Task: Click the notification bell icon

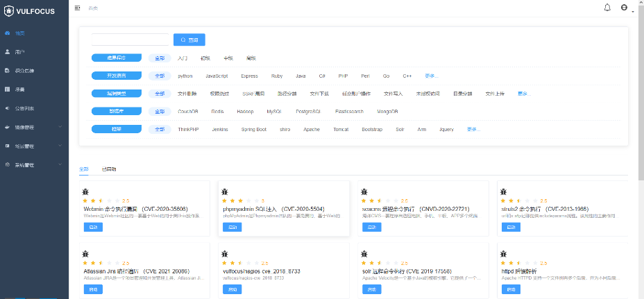Action: coord(607,8)
